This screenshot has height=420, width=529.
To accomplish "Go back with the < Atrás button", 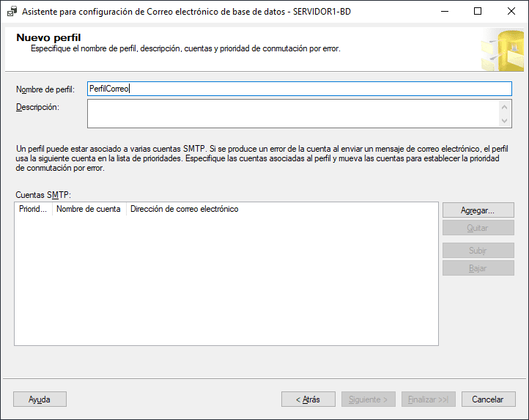I will [x=308, y=399].
